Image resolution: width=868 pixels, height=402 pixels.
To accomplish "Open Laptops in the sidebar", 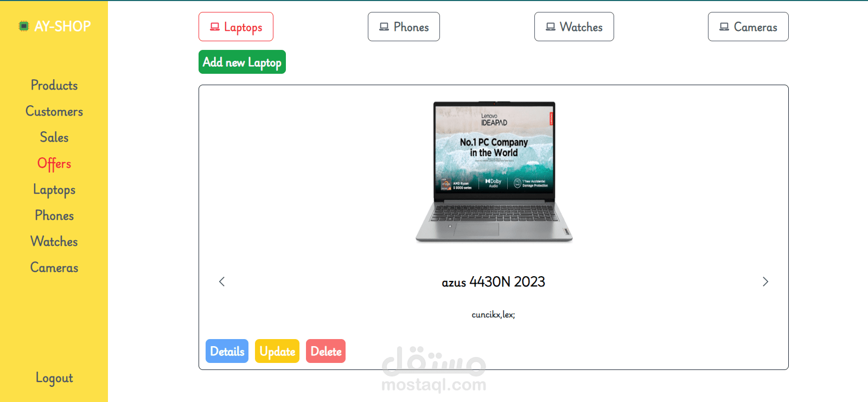I will point(54,189).
